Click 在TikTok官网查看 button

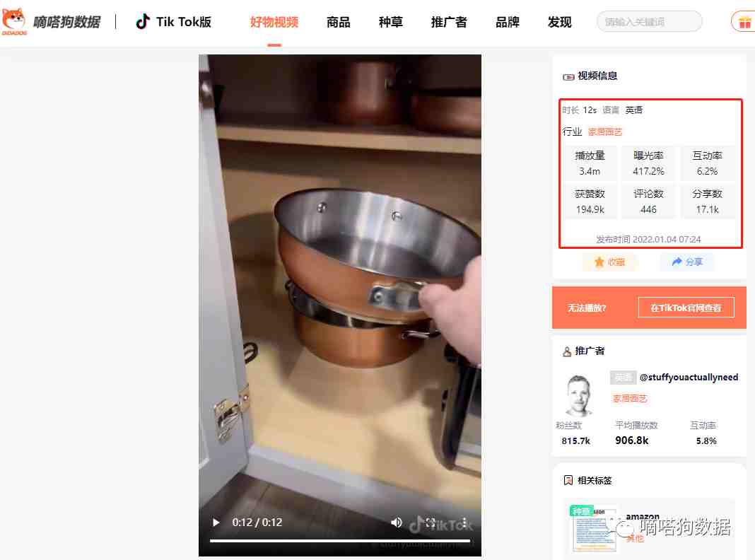tap(686, 308)
